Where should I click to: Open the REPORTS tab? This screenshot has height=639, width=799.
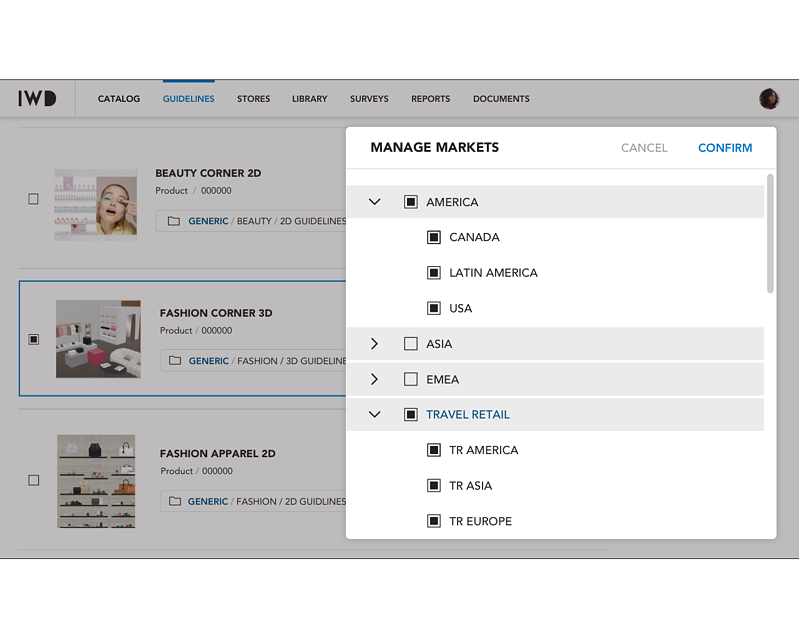pos(431,99)
